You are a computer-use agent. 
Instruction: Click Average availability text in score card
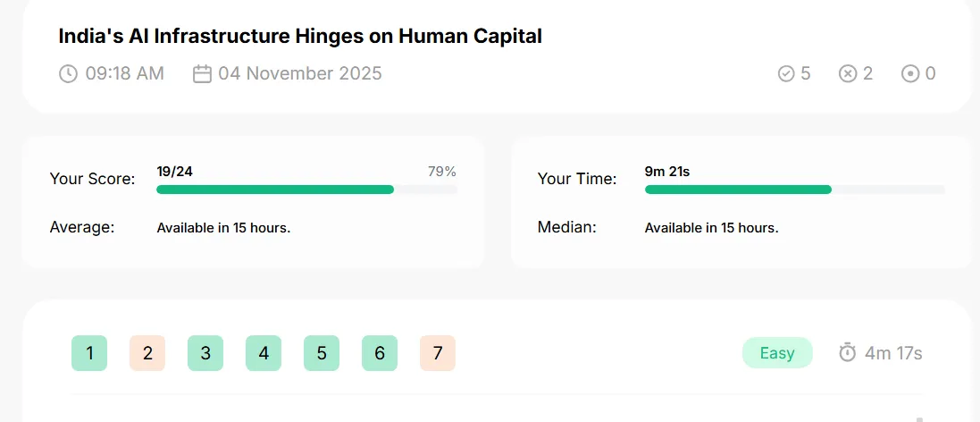[223, 228]
